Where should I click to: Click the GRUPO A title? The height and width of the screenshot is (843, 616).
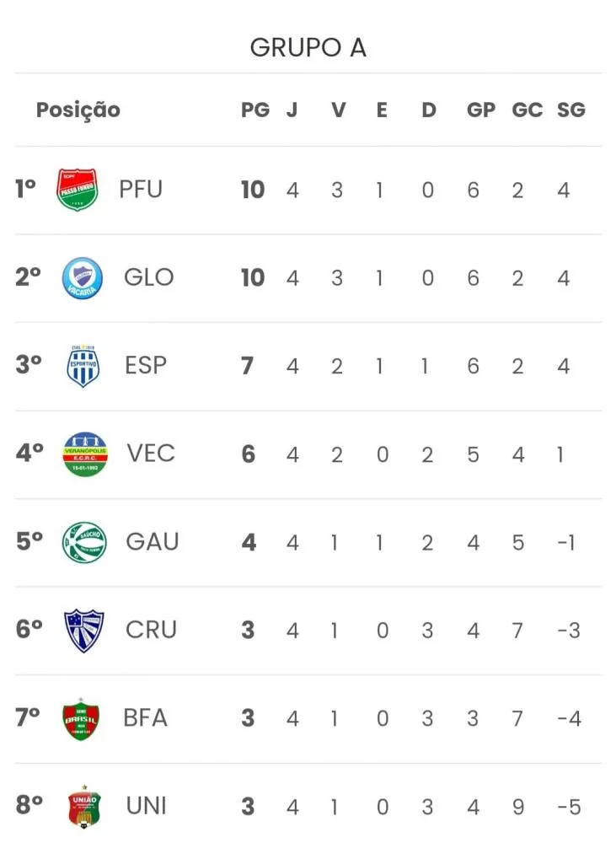pyautogui.click(x=308, y=47)
